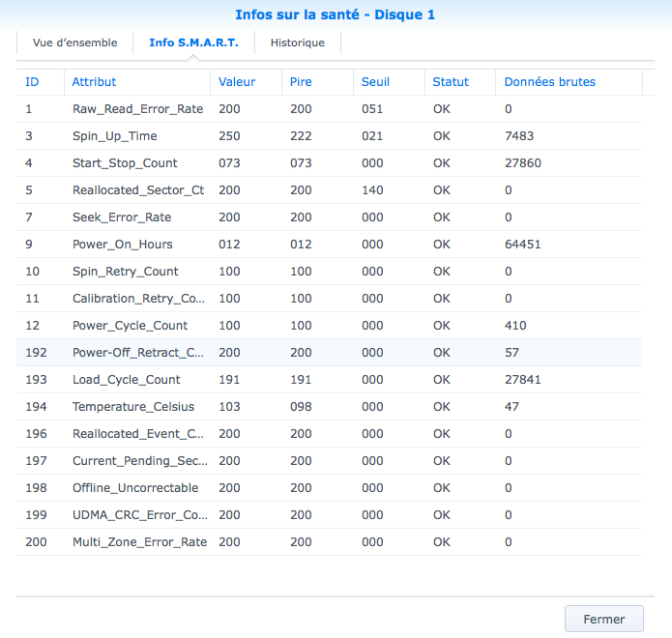Viewport: 672px width, 638px height.
Task: Select the Raw_Read_Error_Rate attribute
Action: pyautogui.click(x=137, y=109)
